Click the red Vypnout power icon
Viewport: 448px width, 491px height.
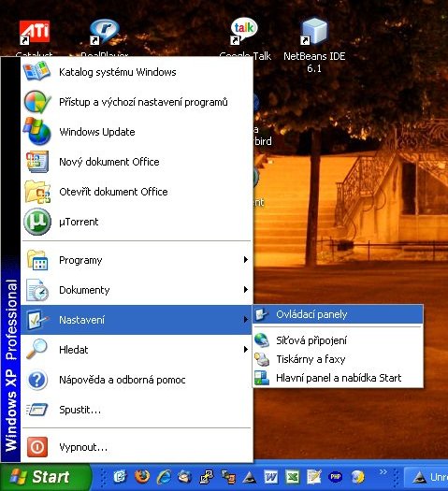[37, 447]
